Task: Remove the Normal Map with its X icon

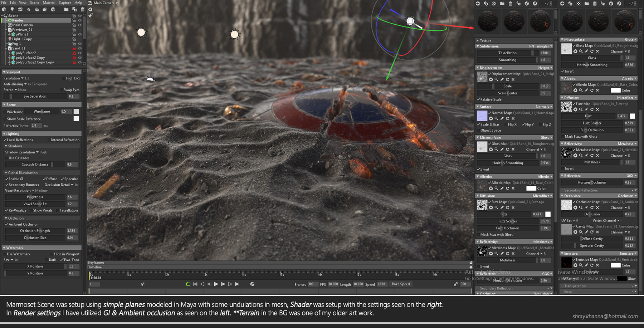Action: click(513, 118)
